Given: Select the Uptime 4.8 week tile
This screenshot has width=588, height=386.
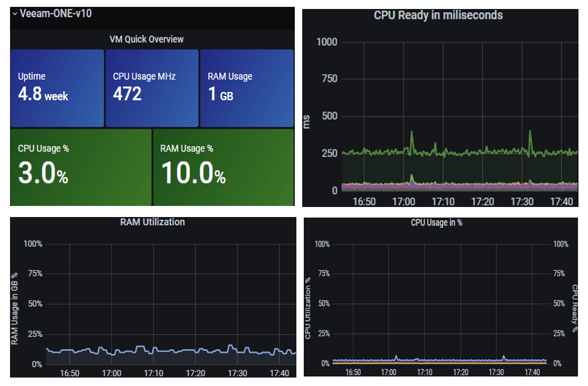Looking at the screenshot, I should point(57,88).
